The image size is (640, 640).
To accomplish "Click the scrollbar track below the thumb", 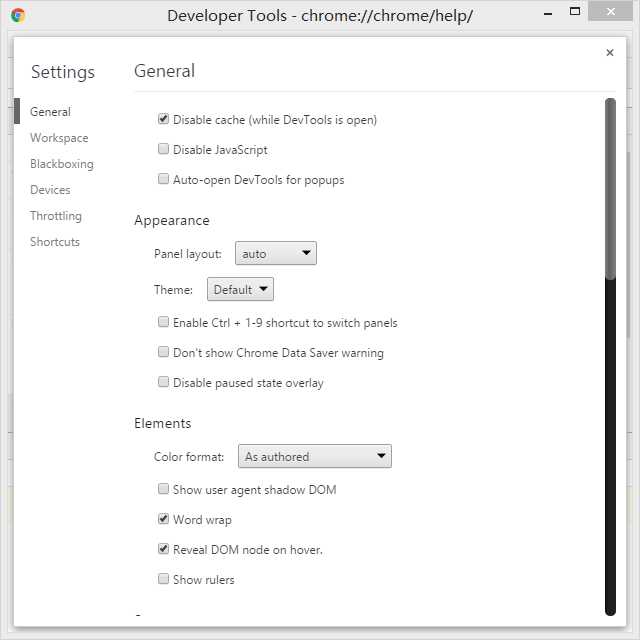I will 610,447.
